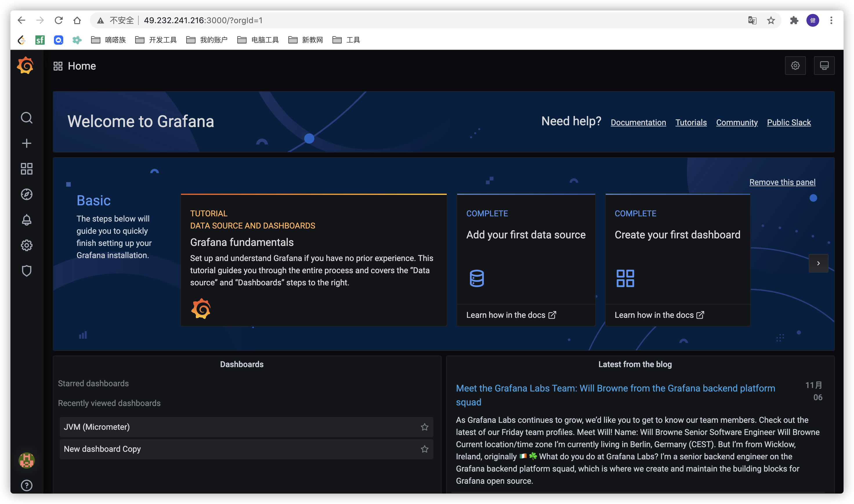The width and height of the screenshot is (854, 504).
Task: Click Learn how in the docs under dashboard
Action: point(659,315)
